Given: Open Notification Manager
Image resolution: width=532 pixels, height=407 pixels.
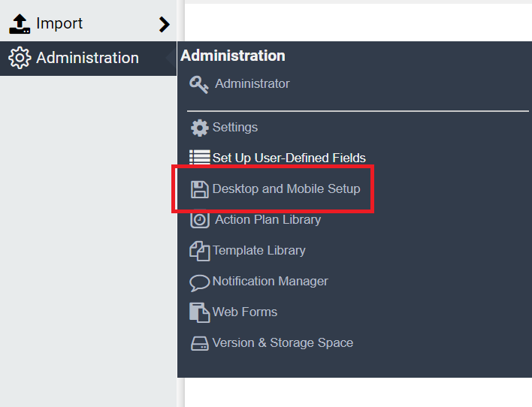Looking at the screenshot, I should point(270,281).
